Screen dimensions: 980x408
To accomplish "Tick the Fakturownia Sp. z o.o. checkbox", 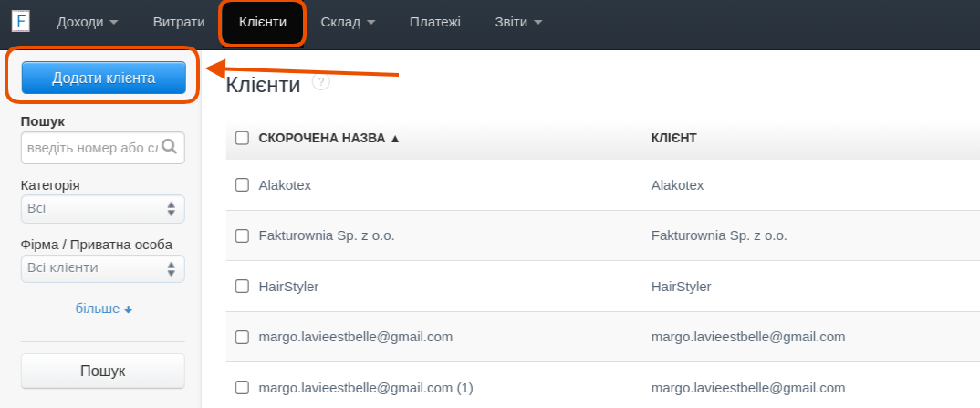I will coord(242,235).
